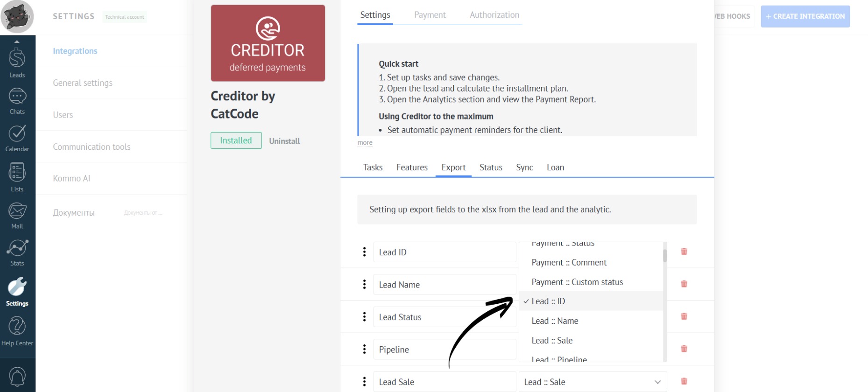The width and height of the screenshot is (868, 392).
Task: Open the Help Center icon
Action: (x=17, y=330)
